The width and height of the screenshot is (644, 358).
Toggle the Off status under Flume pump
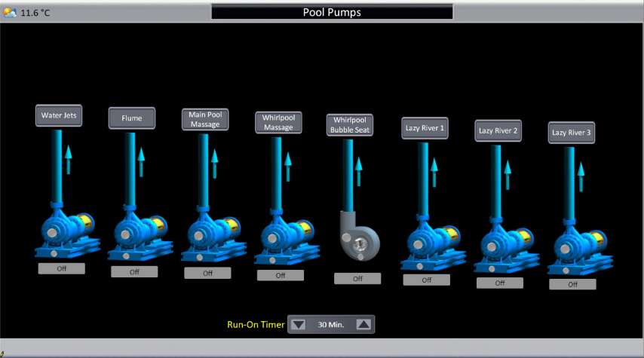(134, 272)
